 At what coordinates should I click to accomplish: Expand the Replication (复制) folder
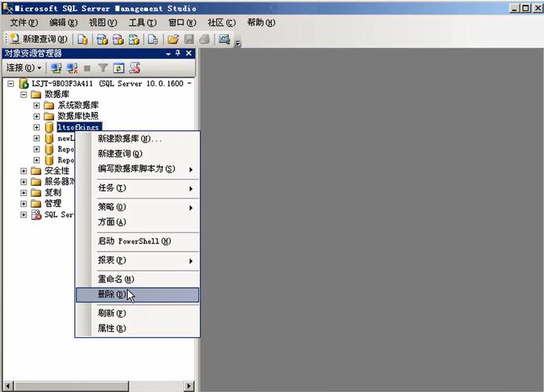coord(24,193)
